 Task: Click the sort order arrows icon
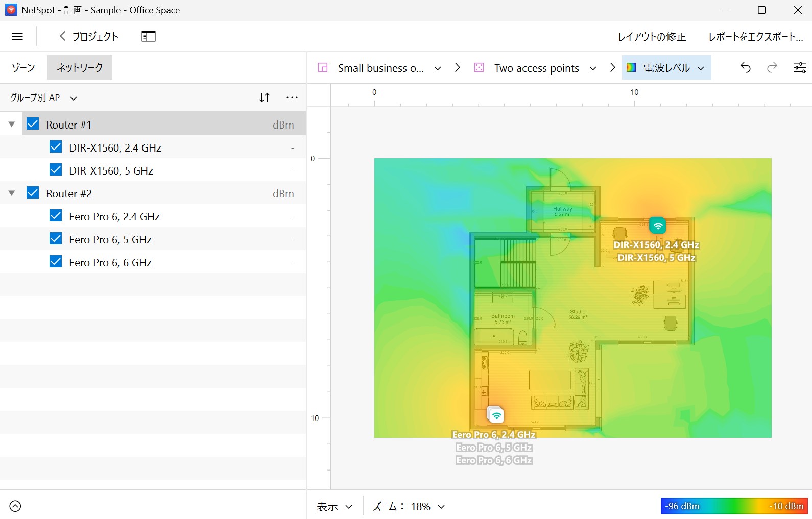(x=265, y=97)
